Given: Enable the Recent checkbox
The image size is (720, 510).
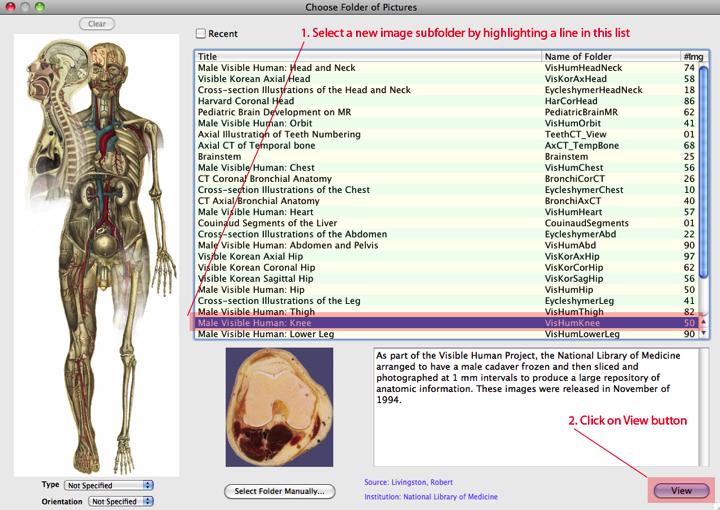Looking at the screenshot, I should coord(201,34).
